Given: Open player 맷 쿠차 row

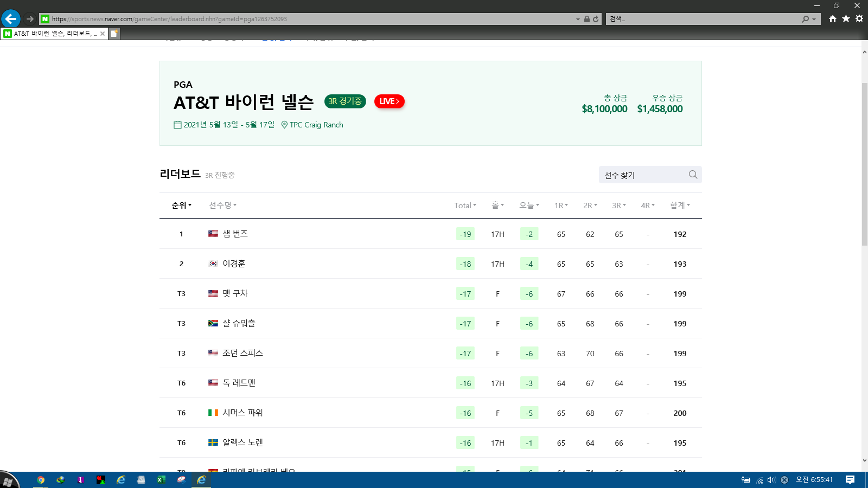Looking at the screenshot, I should point(431,294).
